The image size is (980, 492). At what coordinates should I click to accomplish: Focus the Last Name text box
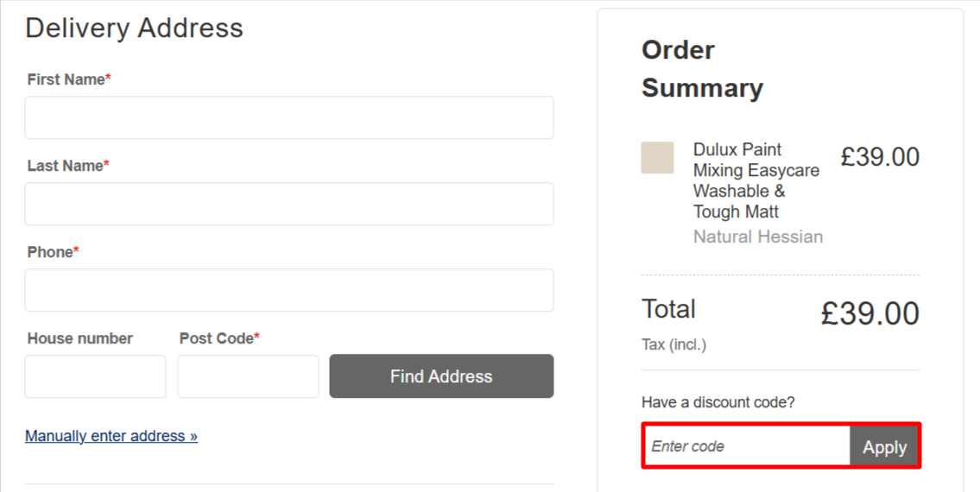click(x=288, y=204)
